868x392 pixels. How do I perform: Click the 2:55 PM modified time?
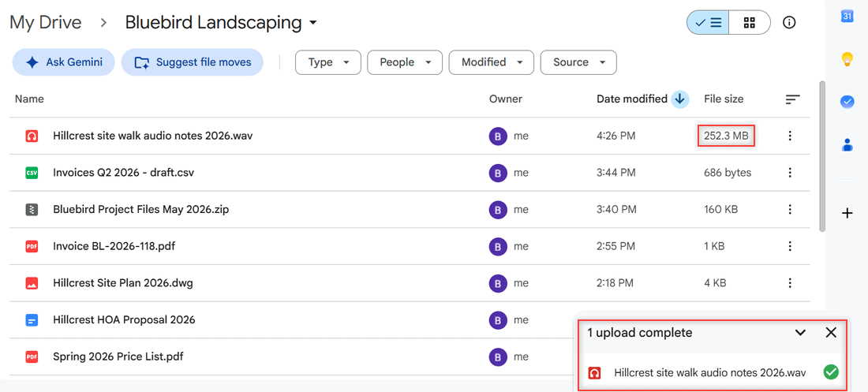(x=616, y=246)
